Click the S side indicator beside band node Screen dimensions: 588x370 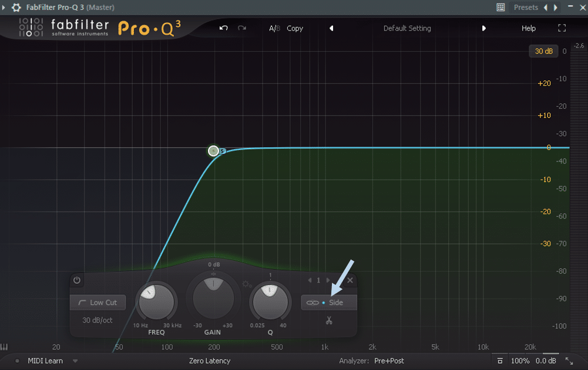tap(223, 151)
